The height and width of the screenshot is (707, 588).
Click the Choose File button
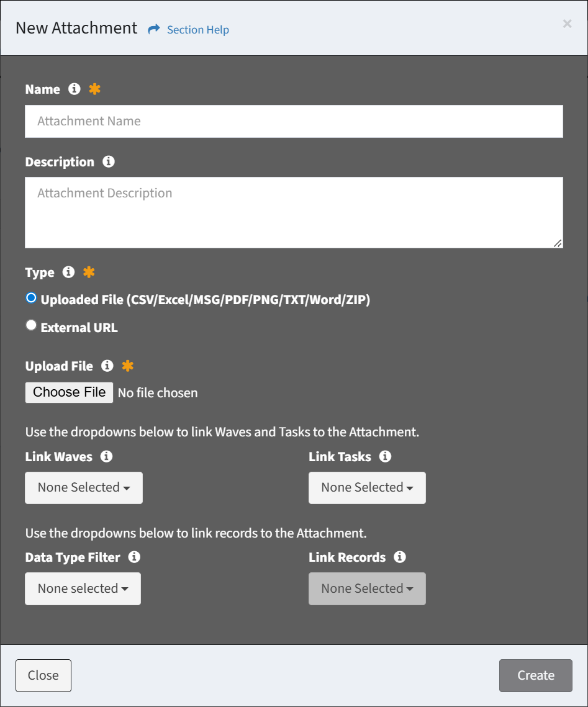(69, 392)
